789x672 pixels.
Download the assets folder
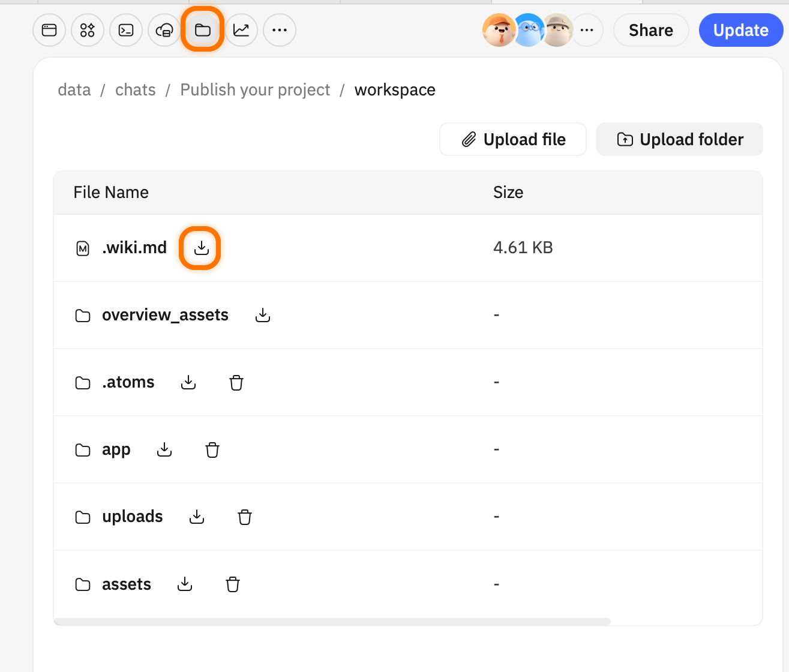[x=185, y=584]
